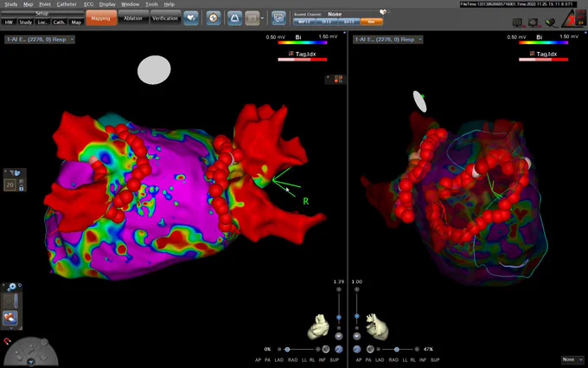Toggle the Tag.Idx legend checkbox in right view
The width and height of the screenshot is (588, 368).
pyautogui.click(x=532, y=54)
